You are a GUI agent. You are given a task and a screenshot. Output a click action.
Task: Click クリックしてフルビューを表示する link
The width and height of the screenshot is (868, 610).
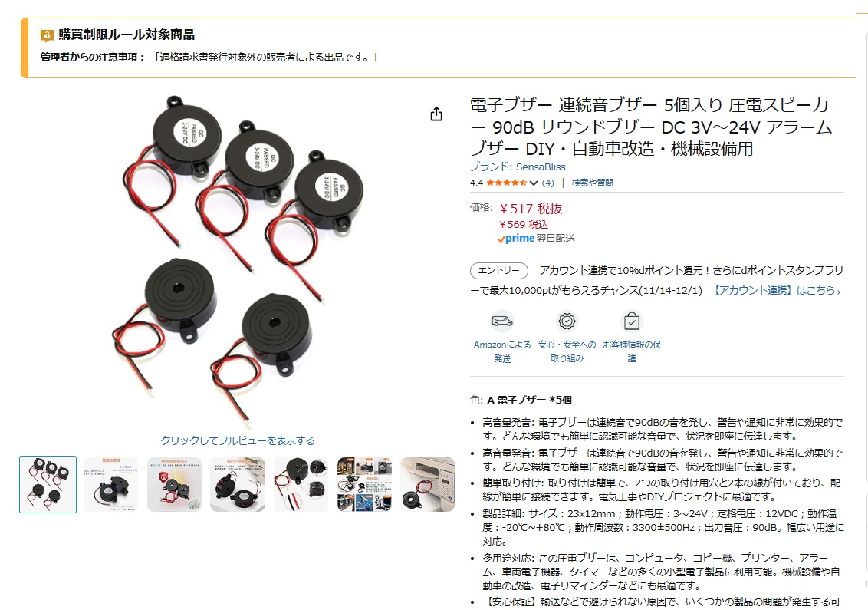tap(238, 440)
